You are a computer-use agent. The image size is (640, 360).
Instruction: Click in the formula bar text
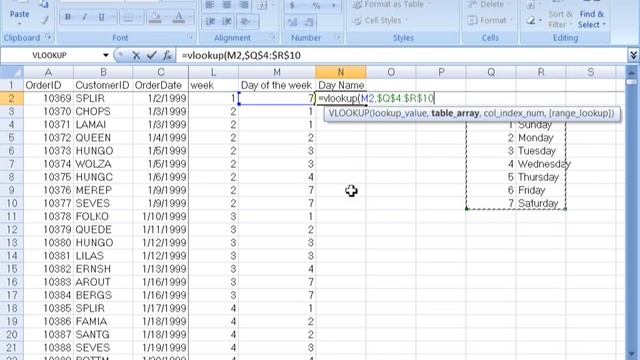tap(241, 56)
